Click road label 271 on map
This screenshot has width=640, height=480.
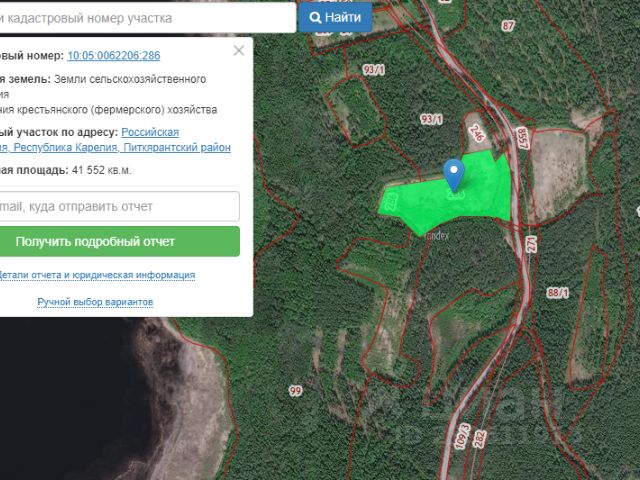[x=531, y=243]
